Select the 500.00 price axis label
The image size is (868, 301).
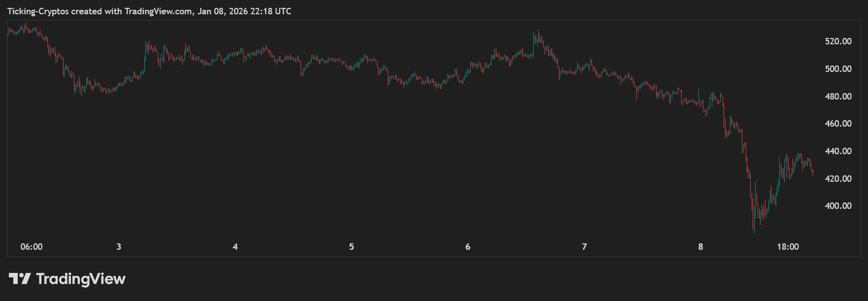point(838,69)
